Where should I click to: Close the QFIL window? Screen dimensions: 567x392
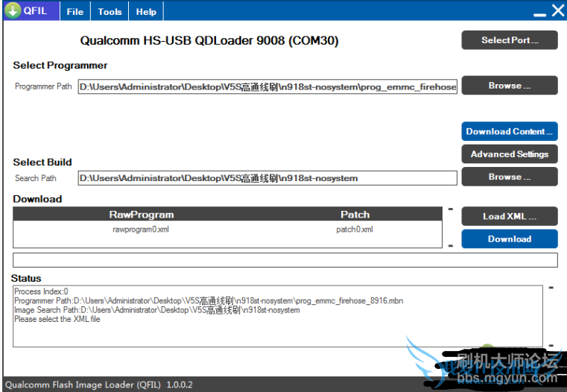pyautogui.click(x=558, y=10)
